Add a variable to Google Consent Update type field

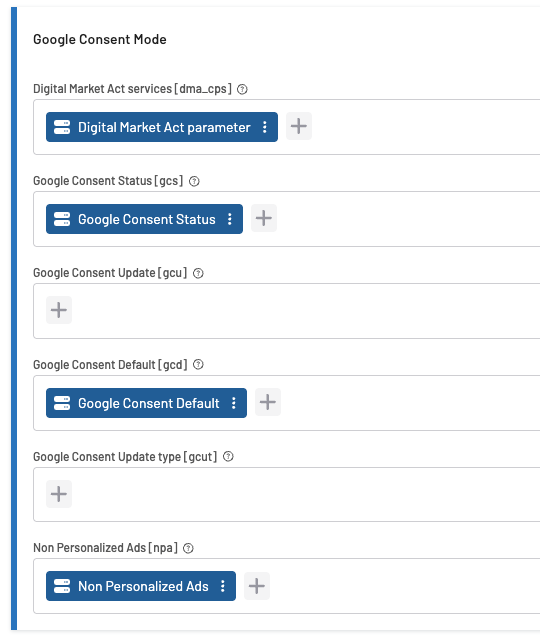coord(59,494)
